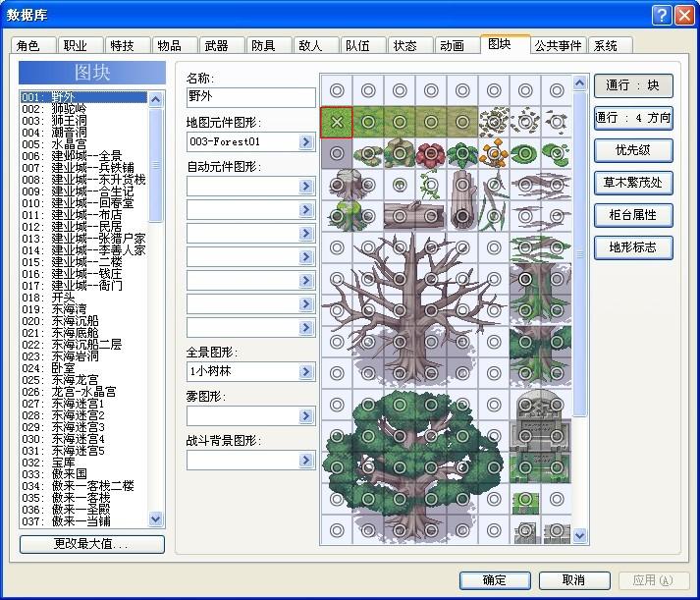Click the orange flower tile

[x=494, y=153]
